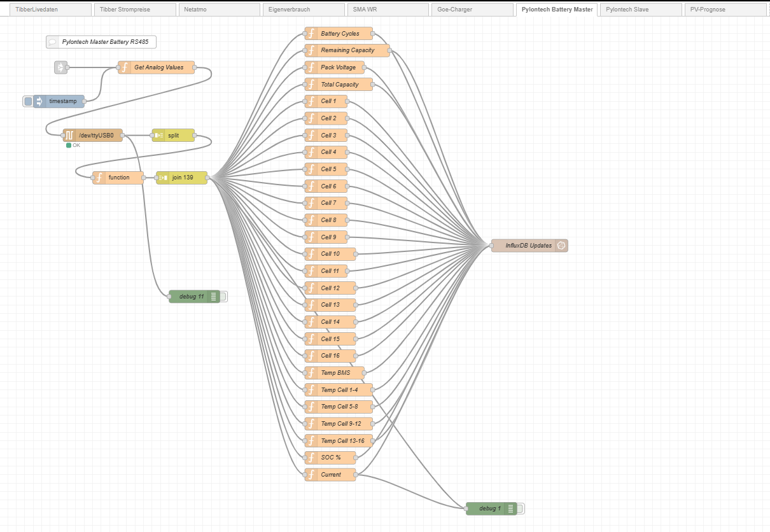
Task: Open the Tibber Strompreise tab
Action: (135, 10)
